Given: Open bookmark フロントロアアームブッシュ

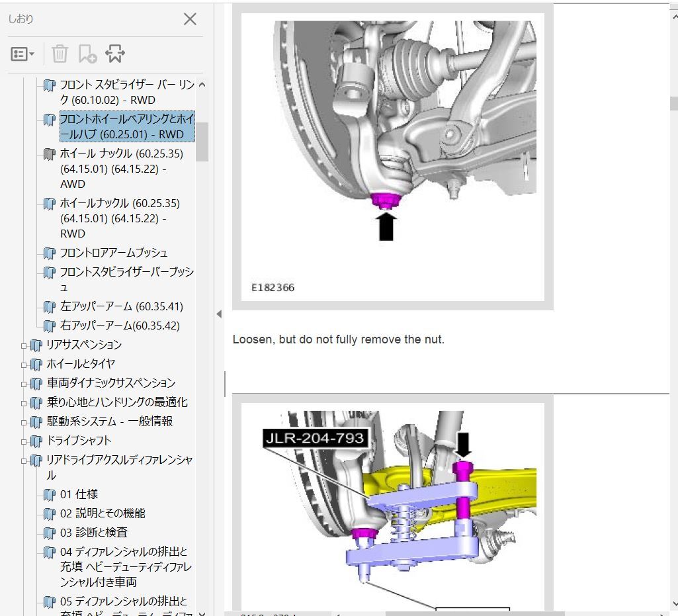Looking at the screenshot, I should [114, 253].
